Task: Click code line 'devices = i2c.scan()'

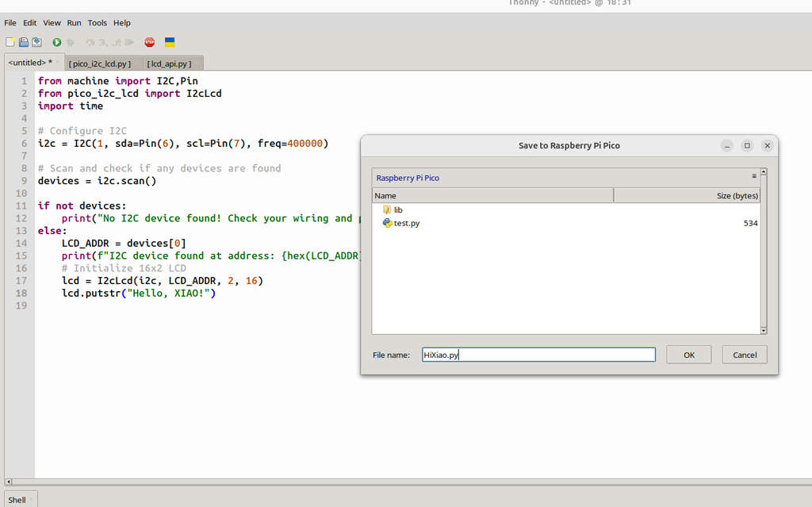Action: point(97,181)
